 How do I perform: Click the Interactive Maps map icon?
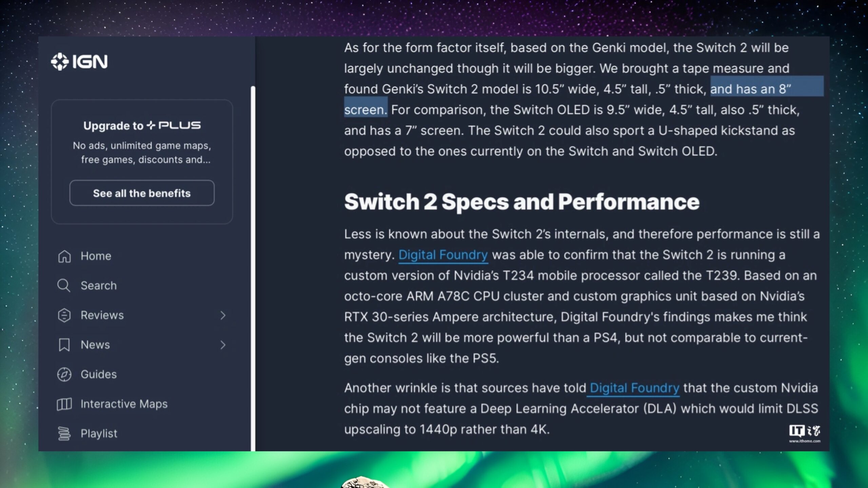(64, 404)
